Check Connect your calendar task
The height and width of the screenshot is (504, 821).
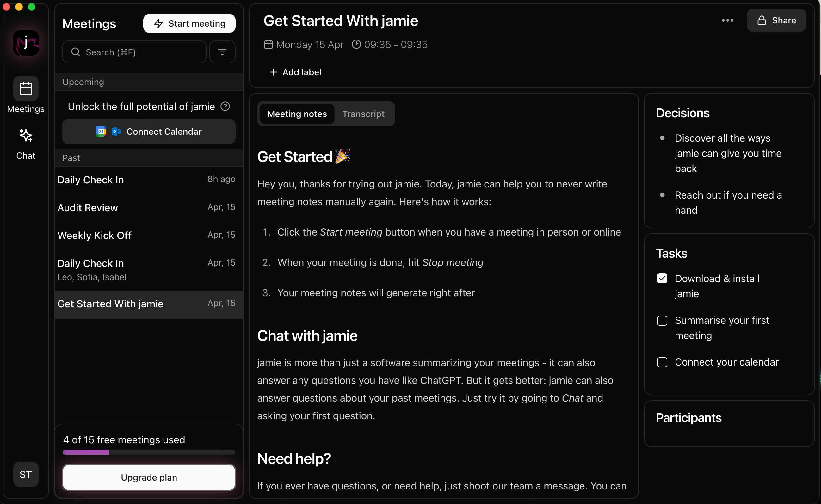click(x=662, y=362)
